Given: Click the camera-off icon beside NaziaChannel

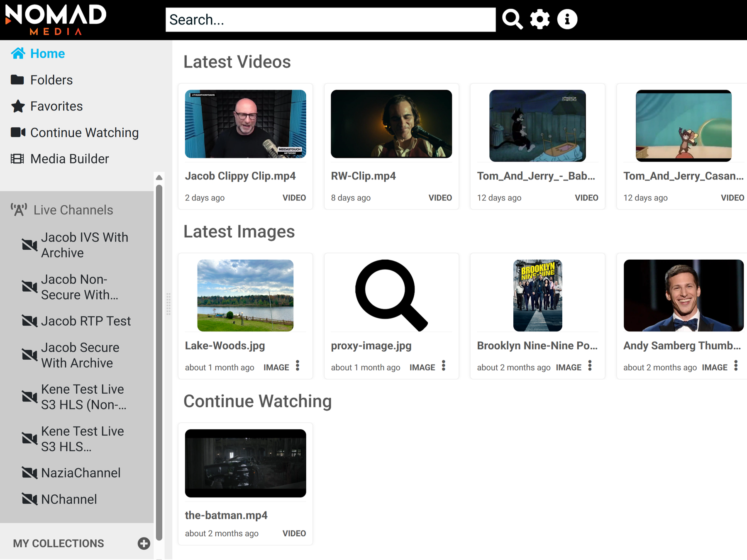Looking at the screenshot, I should click(x=29, y=473).
